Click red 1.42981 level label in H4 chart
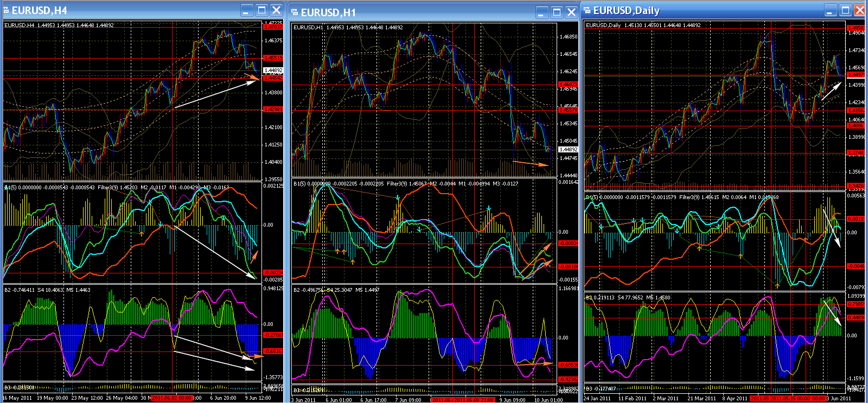This screenshot has height=403, width=868. 273,110
